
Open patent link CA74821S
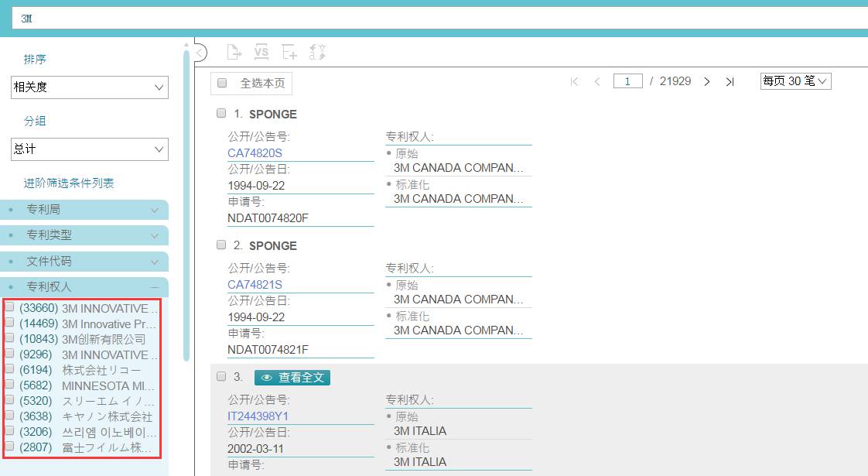255,285
